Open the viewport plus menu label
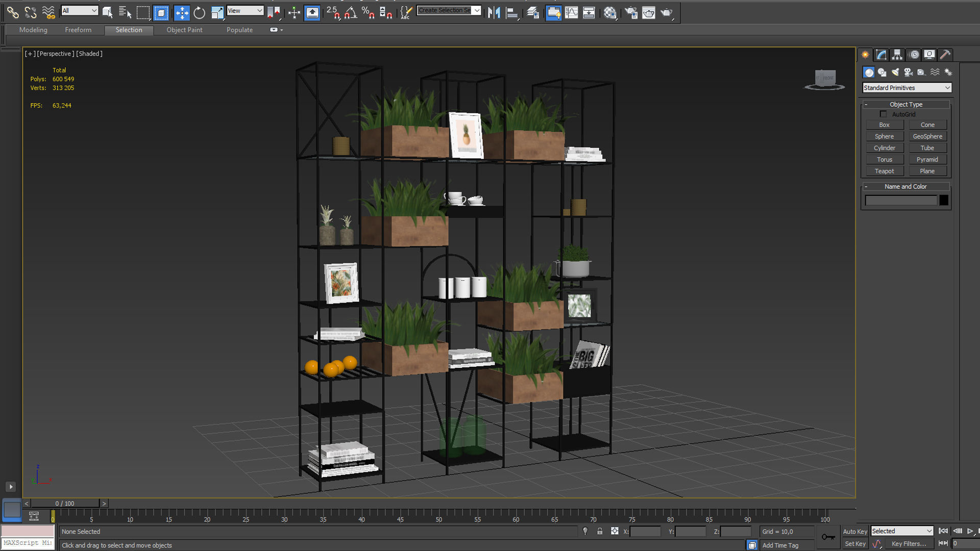This screenshot has height=551, width=980. [x=30, y=54]
